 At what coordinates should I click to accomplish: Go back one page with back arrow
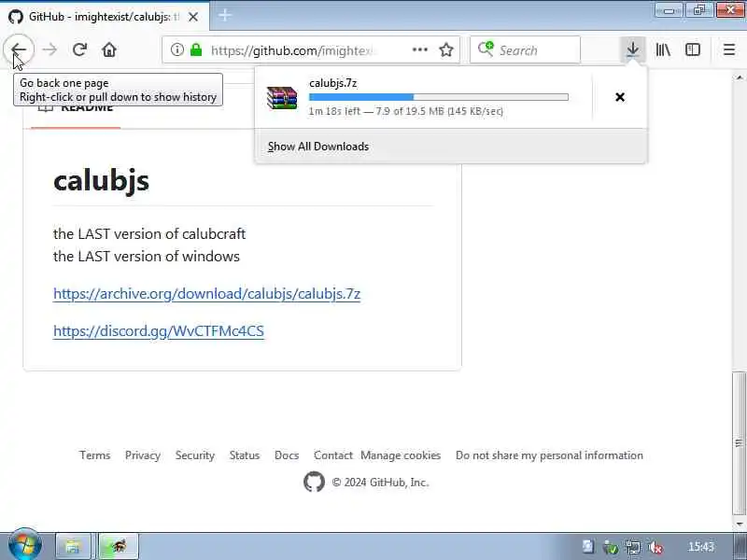[19, 49]
